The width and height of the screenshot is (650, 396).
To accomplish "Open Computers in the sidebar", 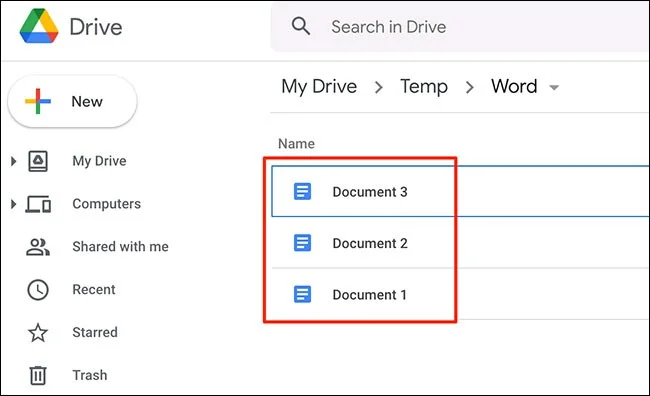I will [107, 204].
